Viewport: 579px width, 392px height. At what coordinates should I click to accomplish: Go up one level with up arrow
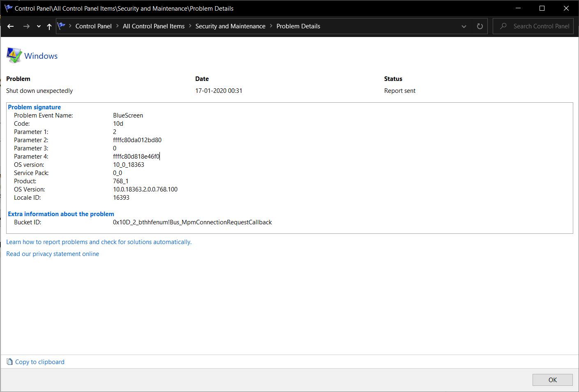49,26
